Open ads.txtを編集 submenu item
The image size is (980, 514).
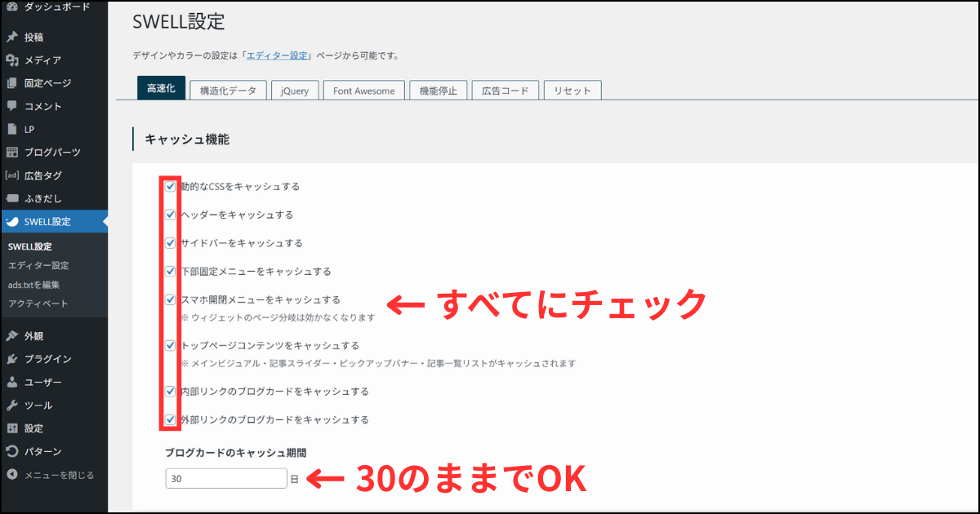point(33,285)
